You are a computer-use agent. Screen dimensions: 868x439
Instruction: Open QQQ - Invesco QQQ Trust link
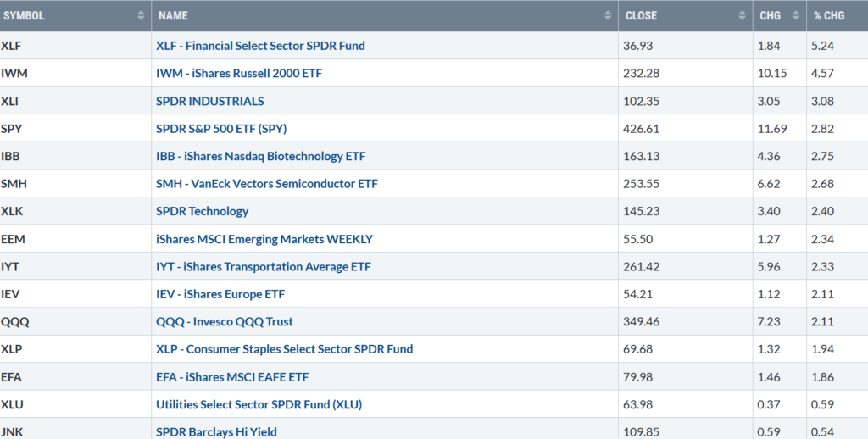tap(224, 321)
